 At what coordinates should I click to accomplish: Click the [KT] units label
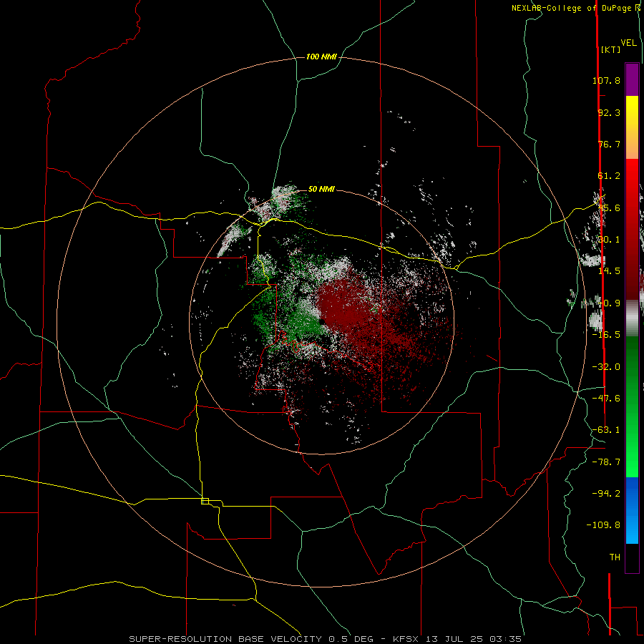pyautogui.click(x=611, y=49)
